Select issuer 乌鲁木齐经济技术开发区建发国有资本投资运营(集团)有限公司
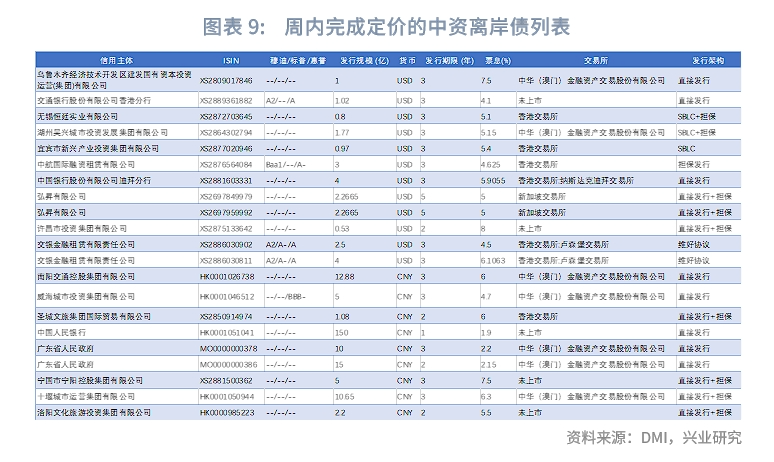 click(x=114, y=80)
